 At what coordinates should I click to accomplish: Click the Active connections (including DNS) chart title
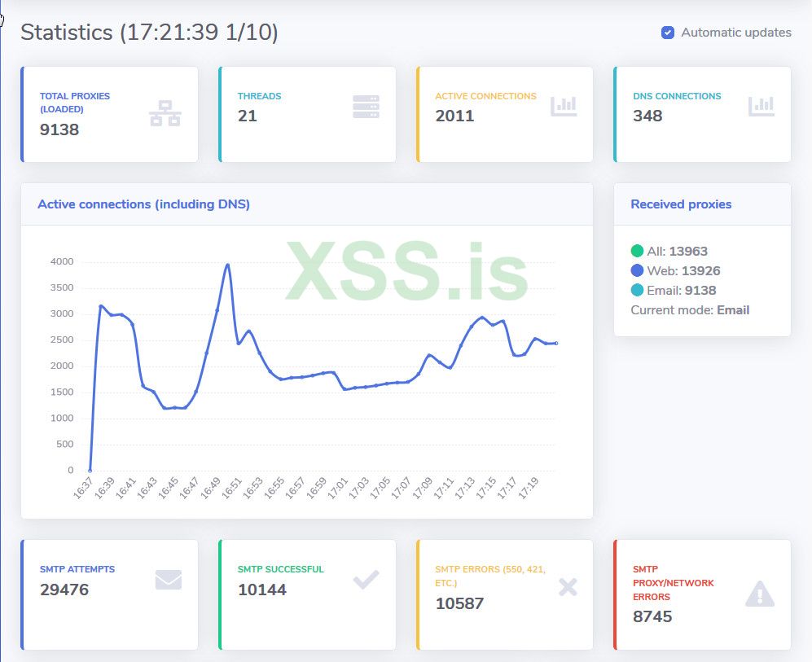click(143, 204)
